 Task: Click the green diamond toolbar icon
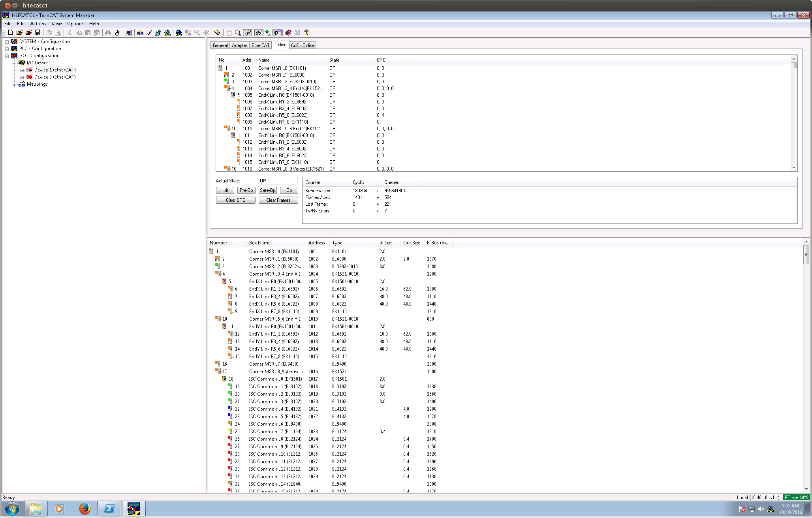point(268,33)
